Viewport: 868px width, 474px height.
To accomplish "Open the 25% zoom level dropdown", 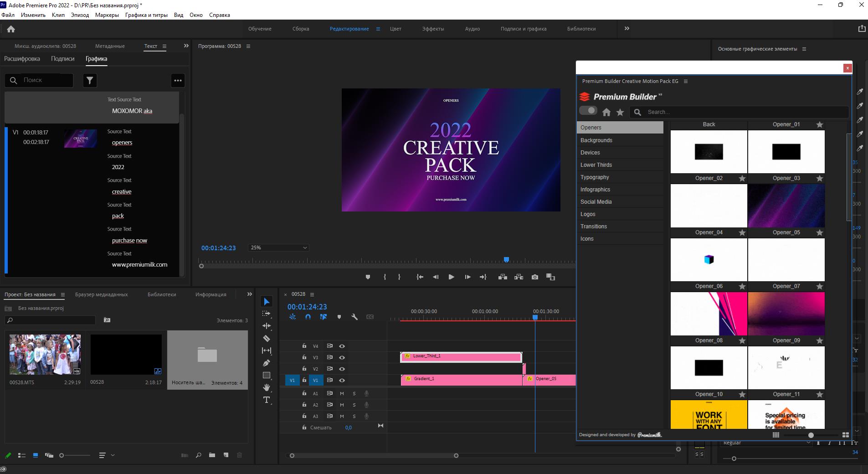I will [278, 247].
